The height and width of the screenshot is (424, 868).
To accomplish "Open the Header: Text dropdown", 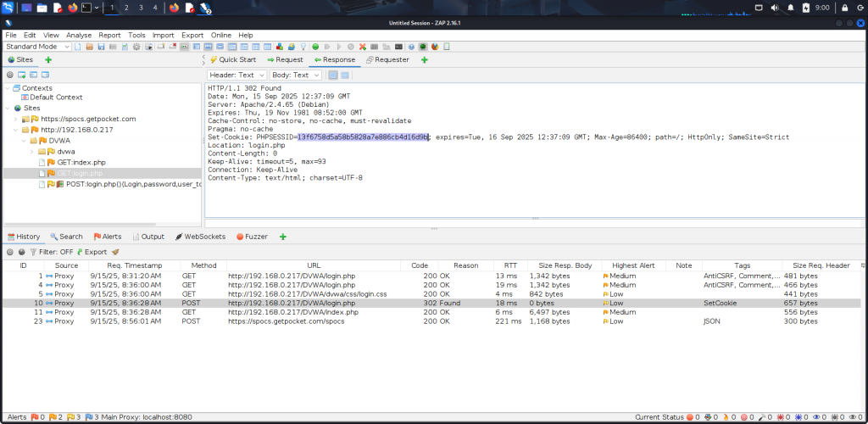I will (237, 75).
